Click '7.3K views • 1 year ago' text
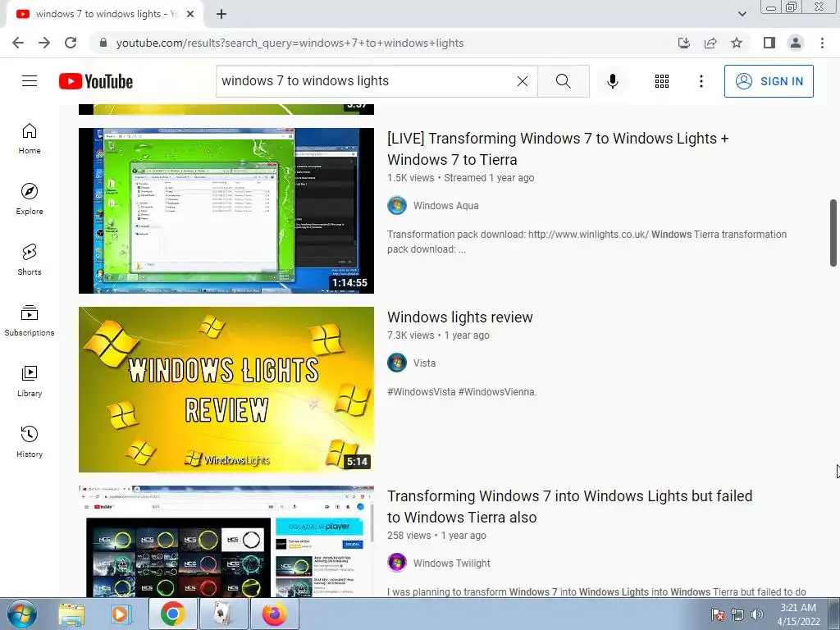840x630 pixels. tap(438, 336)
